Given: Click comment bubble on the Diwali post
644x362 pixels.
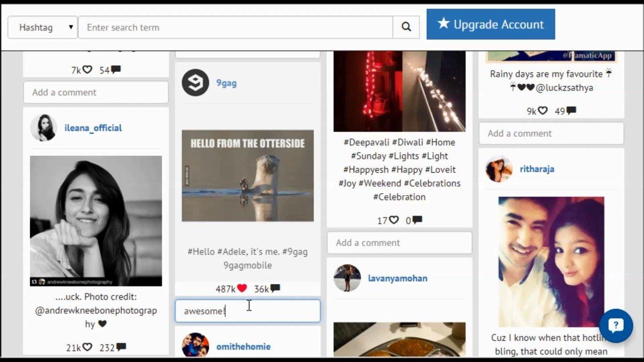Looking at the screenshot, I should coord(417,220).
